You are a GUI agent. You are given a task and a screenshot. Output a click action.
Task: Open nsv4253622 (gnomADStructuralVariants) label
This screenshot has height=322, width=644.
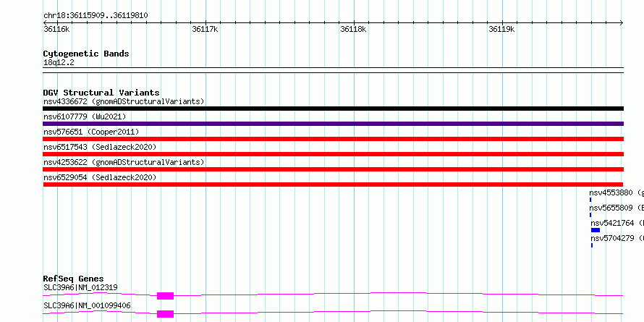(124, 162)
